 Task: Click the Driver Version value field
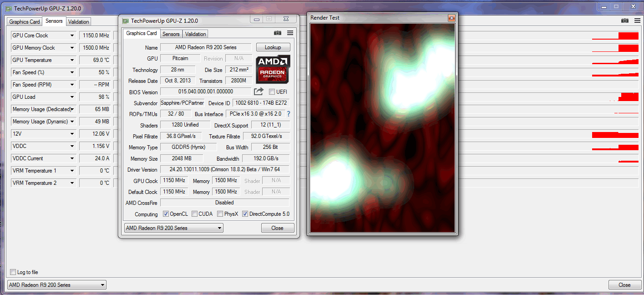point(225,169)
